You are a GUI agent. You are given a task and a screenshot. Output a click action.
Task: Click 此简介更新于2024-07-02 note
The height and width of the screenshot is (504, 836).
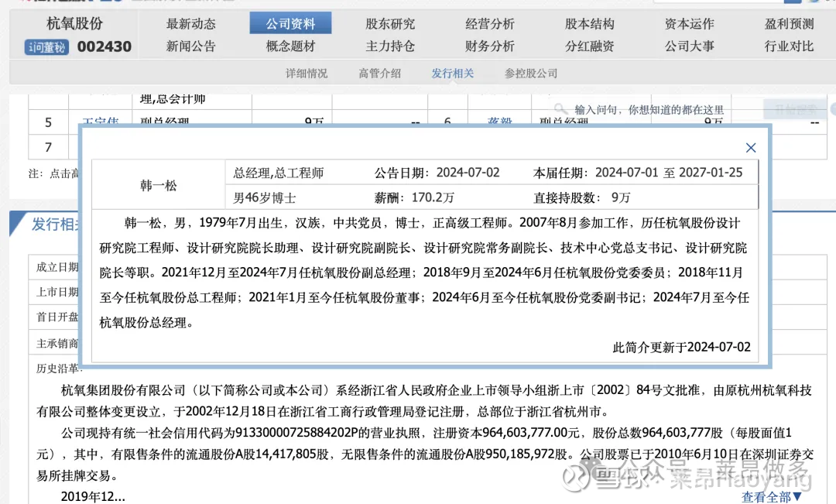click(x=681, y=347)
